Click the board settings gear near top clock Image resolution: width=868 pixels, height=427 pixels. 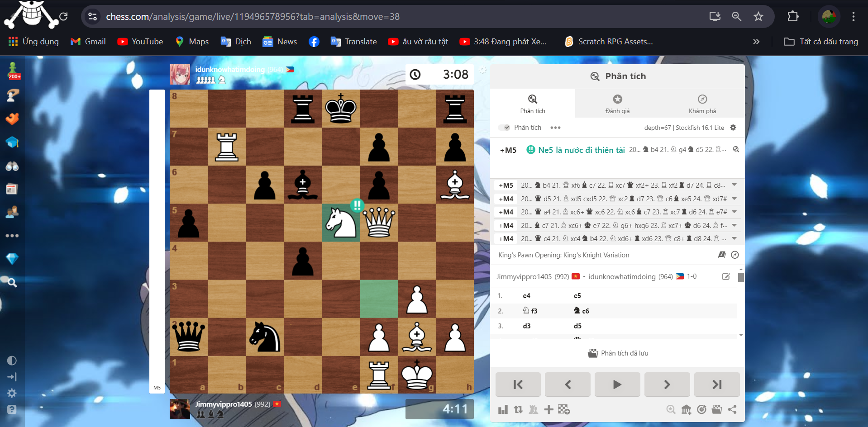[x=483, y=71]
